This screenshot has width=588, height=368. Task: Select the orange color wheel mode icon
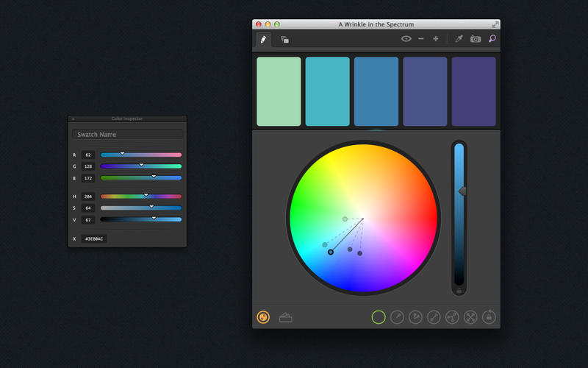point(263,317)
